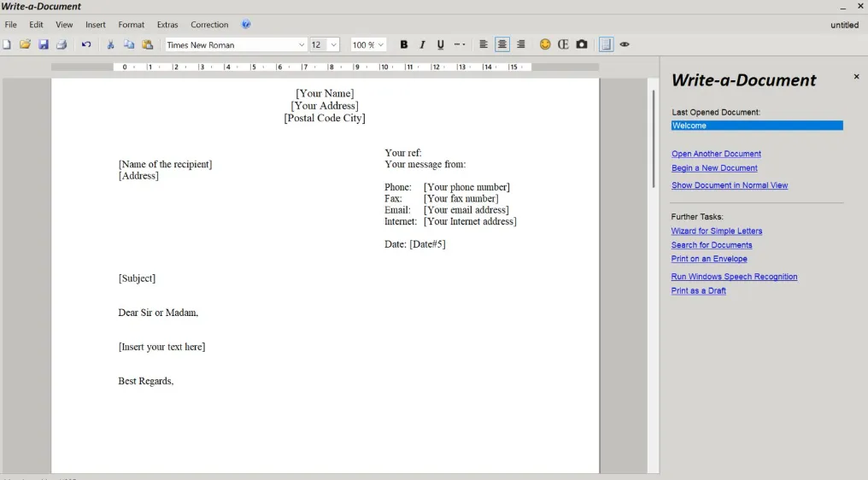Click the [Your Name] placeholder
This screenshot has width=868, height=480.
325,94
